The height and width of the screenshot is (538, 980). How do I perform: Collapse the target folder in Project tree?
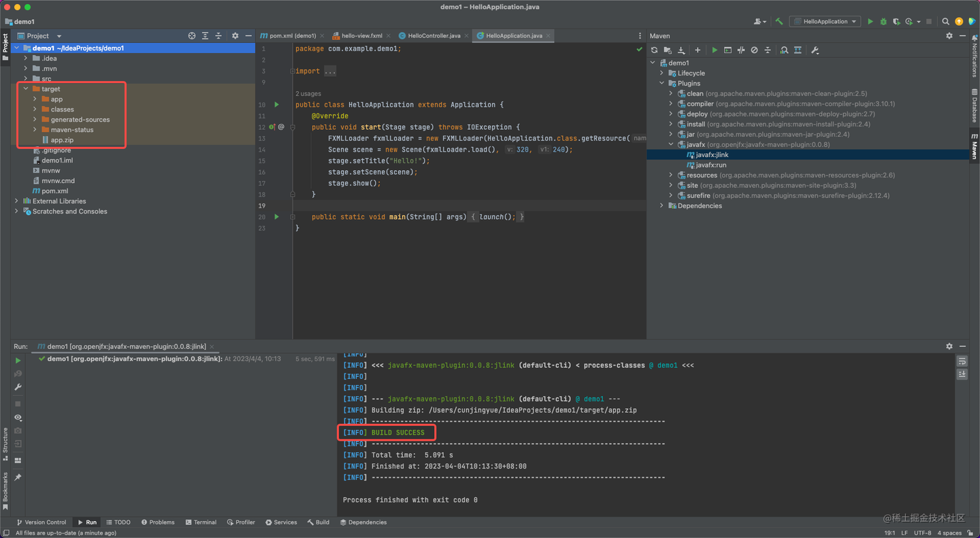(x=26, y=88)
